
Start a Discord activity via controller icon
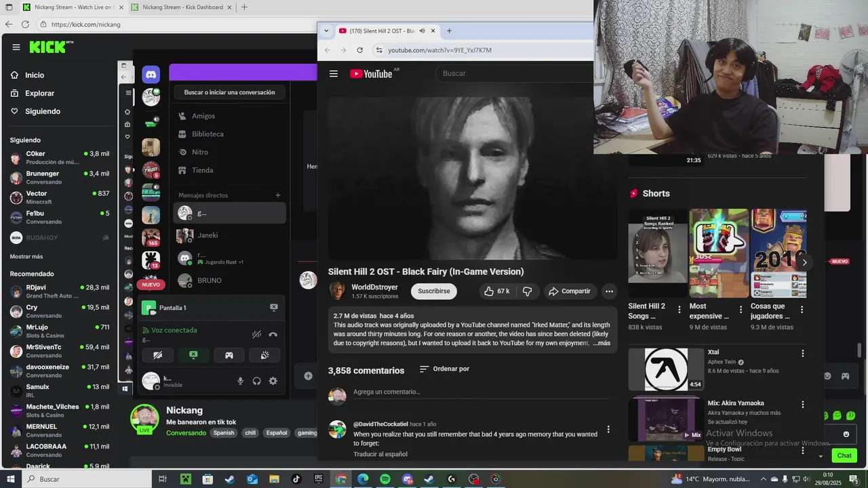(229, 355)
